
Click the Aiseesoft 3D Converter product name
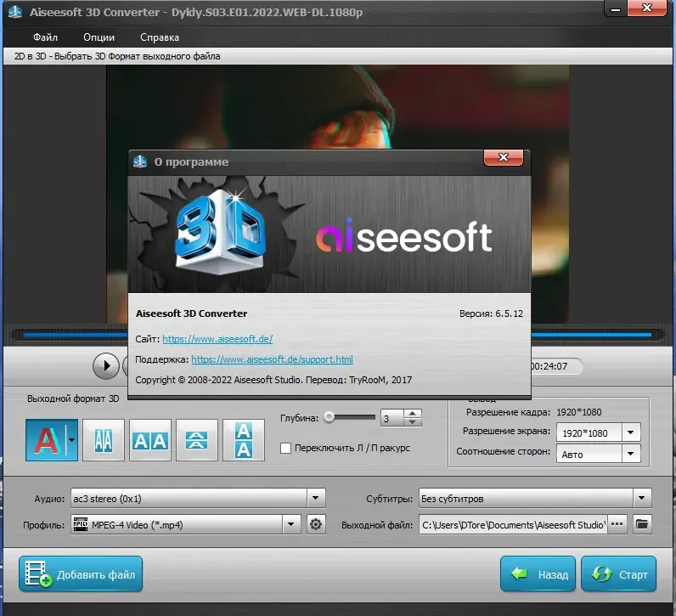(191, 314)
